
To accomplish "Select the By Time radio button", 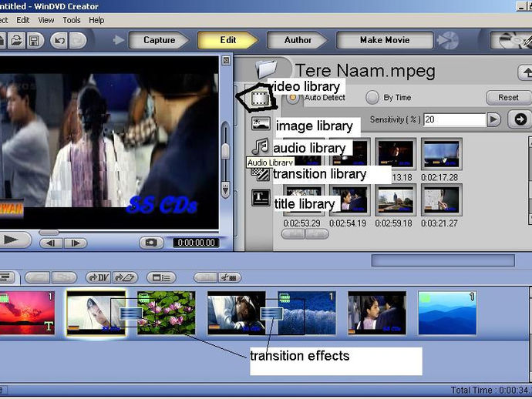I will point(372,98).
